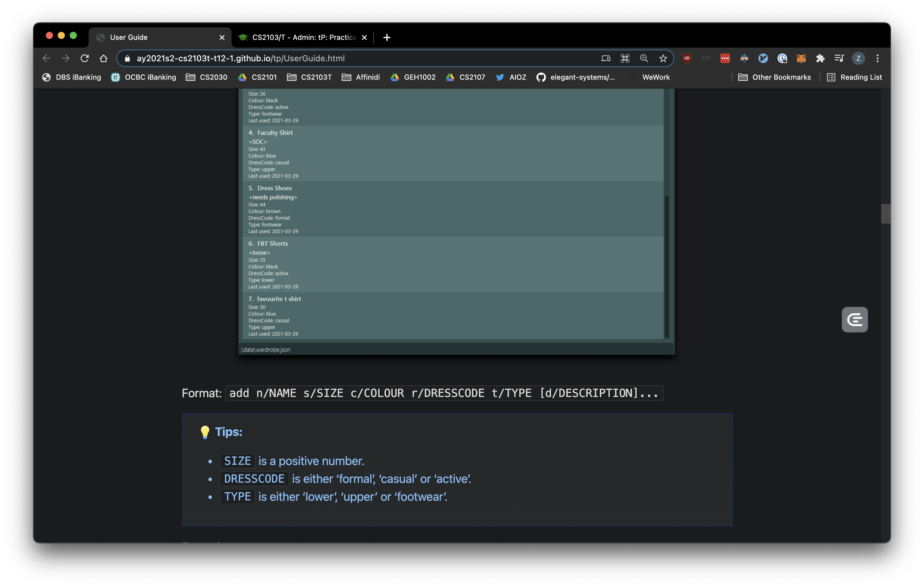Screen dimensions: 924x587
Task: Click the MetaMask fox icon
Action: coord(802,58)
